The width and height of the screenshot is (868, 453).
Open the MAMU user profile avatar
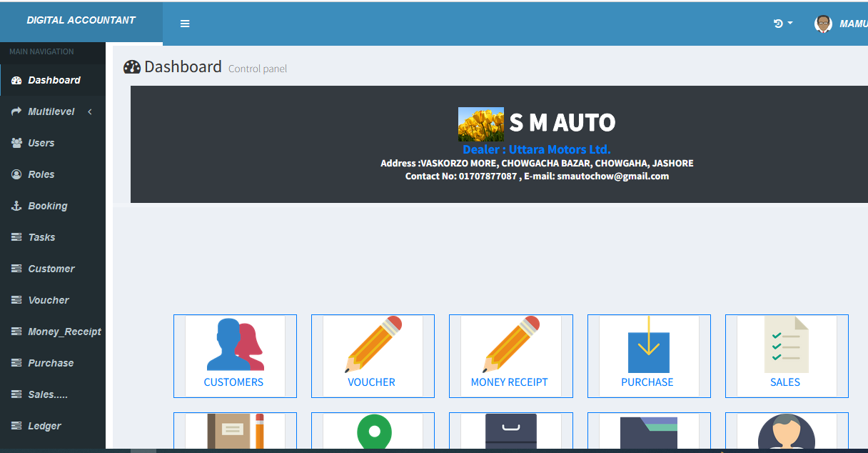823,24
